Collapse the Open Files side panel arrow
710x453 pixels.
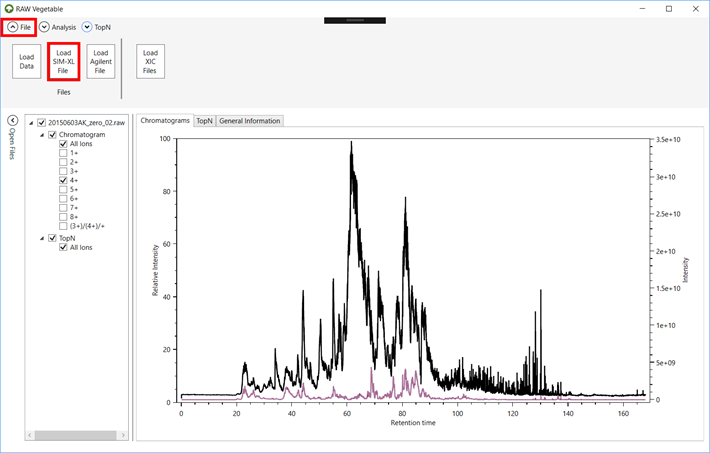pyautogui.click(x=12, y=120)
